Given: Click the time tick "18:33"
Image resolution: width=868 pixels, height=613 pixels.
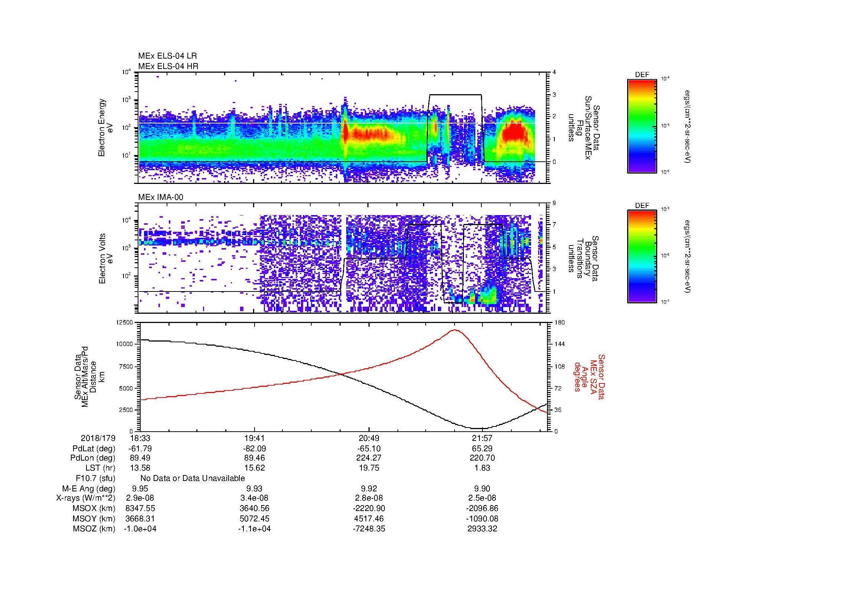Looking at the screenshot, I should [140, 438].
